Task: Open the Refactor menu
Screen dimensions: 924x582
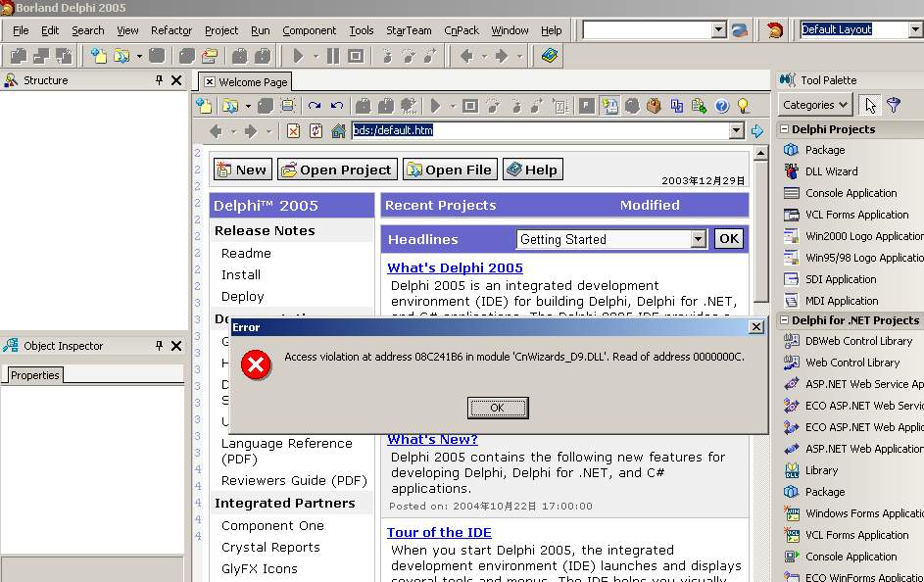Action: pyautogui.click(x=170, y=30)
